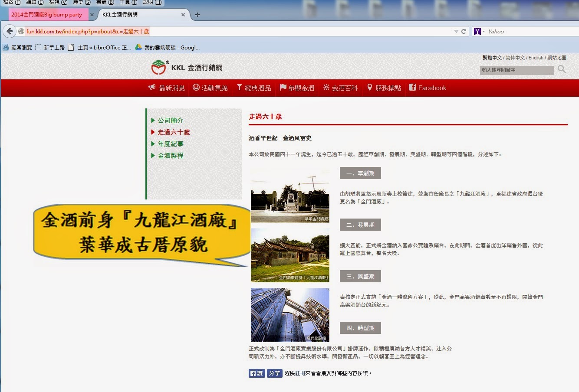Click the site search magnifier icon

pos(562,69)
